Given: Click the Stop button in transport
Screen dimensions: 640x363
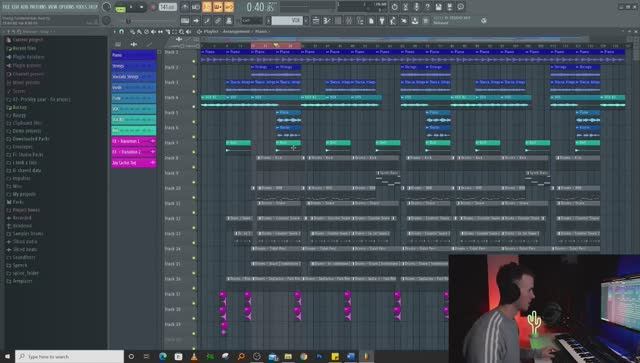Looking at the screenshot, I should (142, 7).
